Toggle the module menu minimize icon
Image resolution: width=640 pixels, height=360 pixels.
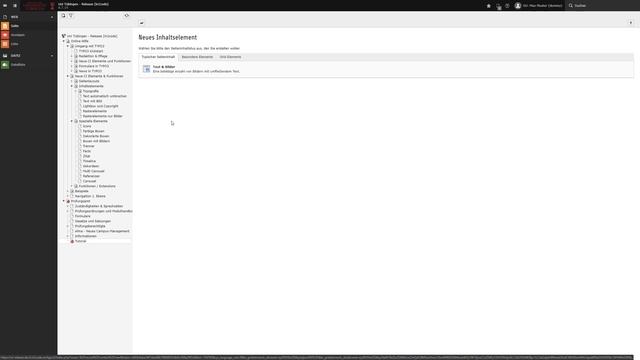click(x=5, y=6)
